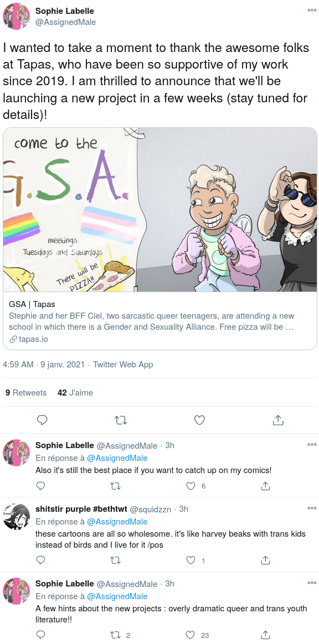
Task: View the 42 J'aime likes list
Action: click(x=75, y=393)
